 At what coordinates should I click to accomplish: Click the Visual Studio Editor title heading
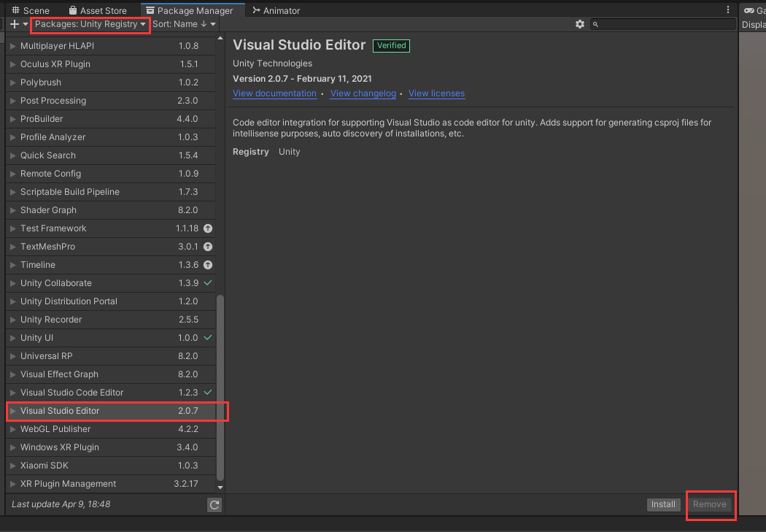click(x=299, y=45)
